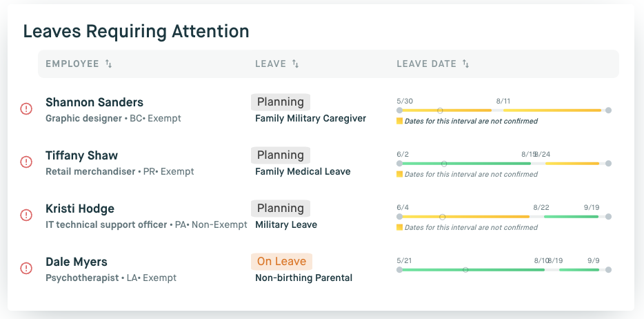
Task: Click Planning status badge for Shannon Sanders
Action: [281, 102]
